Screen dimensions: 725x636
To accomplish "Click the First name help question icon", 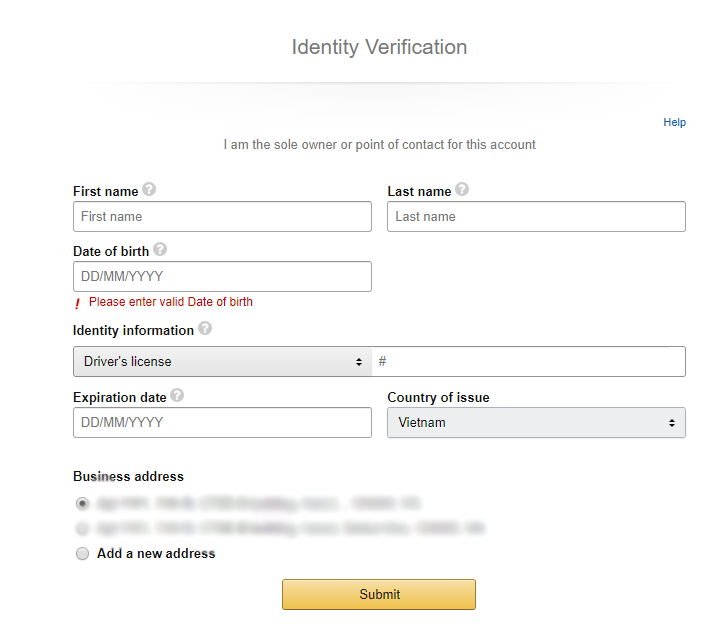I will 149,190.
